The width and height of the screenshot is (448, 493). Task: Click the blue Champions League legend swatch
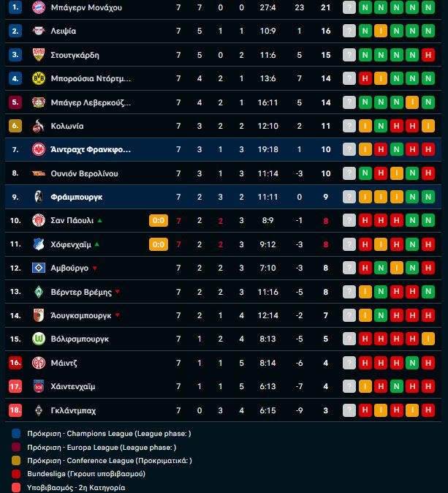[x=16, y=434]
